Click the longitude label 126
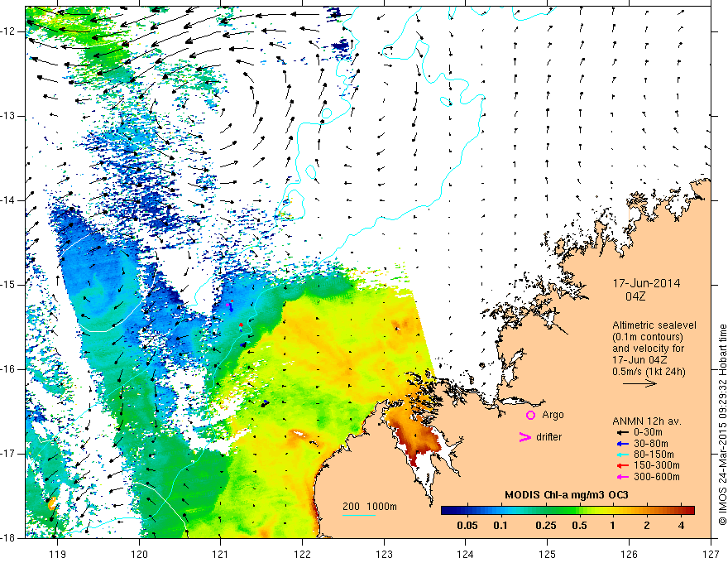The height and width of the screenshot is (563, 728). [x=629, y=554]
